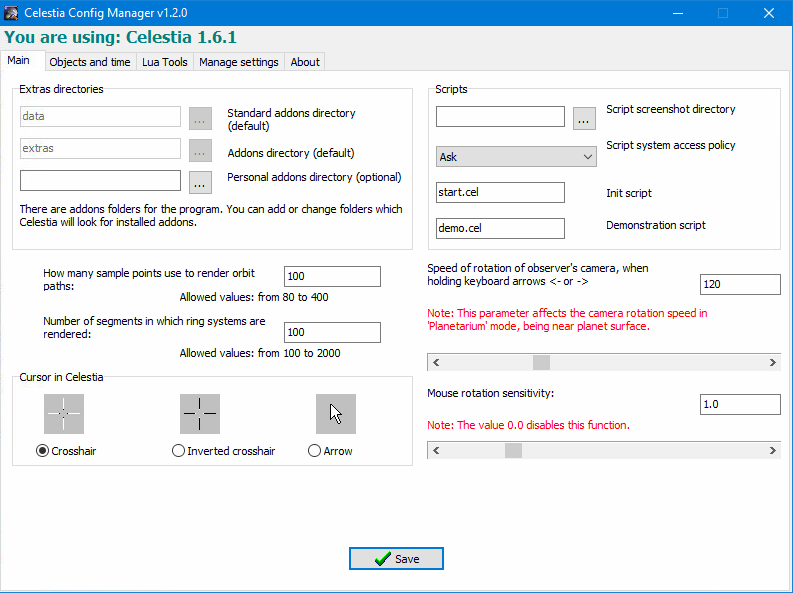Viewport: 793px width, 593px height.
Task: Click 'Allowed values: from 100 to 2000' text
Action: [x=260, y=353]
